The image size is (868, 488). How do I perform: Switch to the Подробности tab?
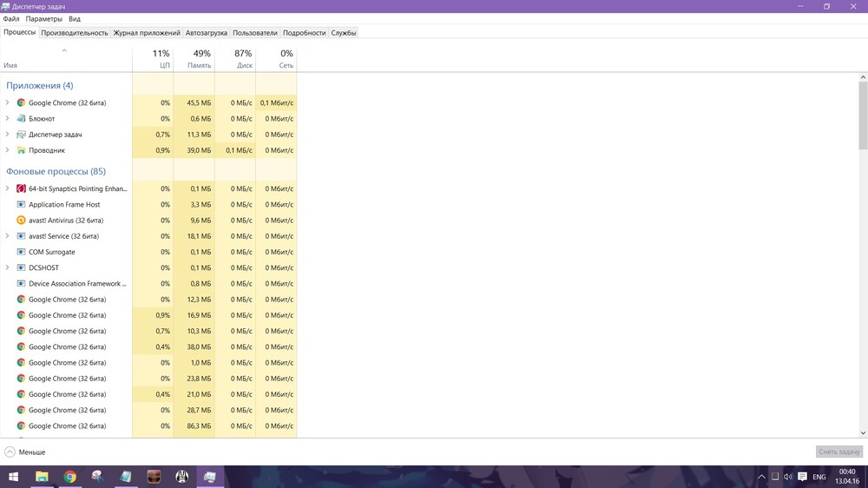coord(304,33)
